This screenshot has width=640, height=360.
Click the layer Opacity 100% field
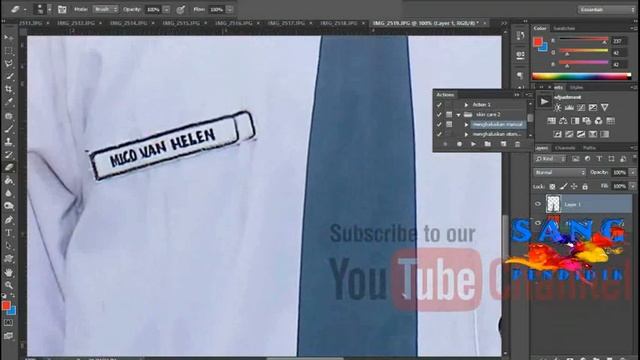click(619, 173)
